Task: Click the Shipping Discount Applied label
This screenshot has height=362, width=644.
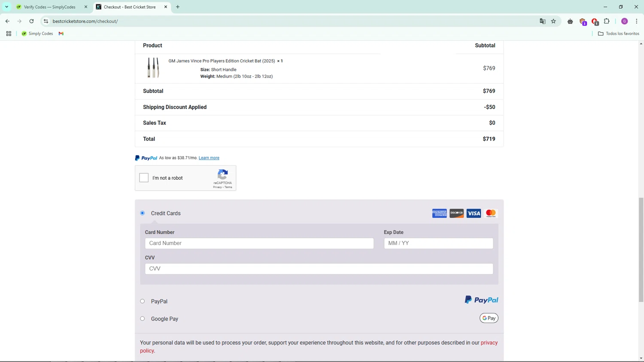Action: [175, 107]
